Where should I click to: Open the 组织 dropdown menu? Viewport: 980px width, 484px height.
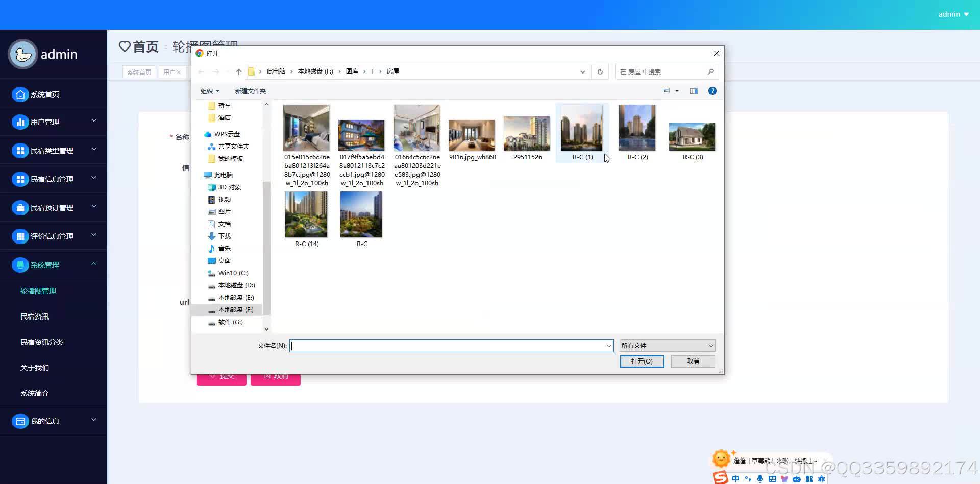(x=210, y=91)
